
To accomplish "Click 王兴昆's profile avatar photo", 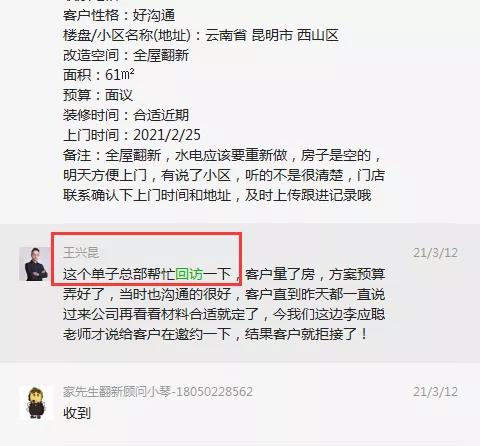I will click(x=36, y=264).
